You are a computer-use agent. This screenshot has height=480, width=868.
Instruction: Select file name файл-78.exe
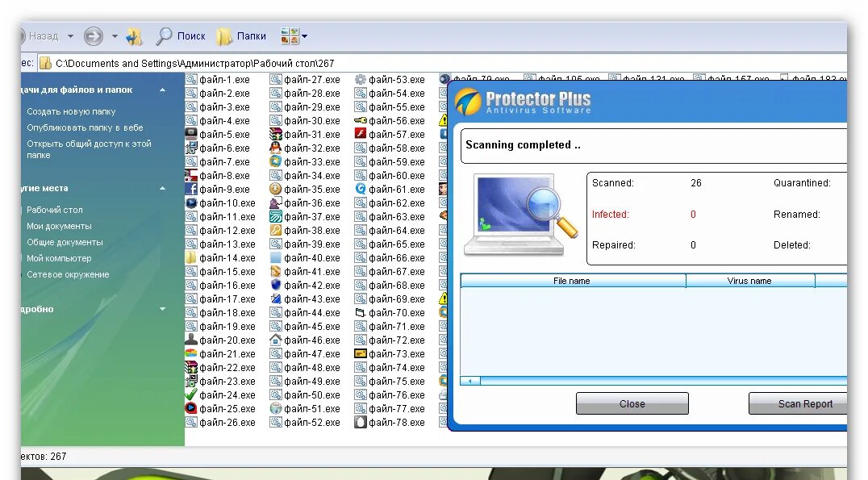(397, 423)
